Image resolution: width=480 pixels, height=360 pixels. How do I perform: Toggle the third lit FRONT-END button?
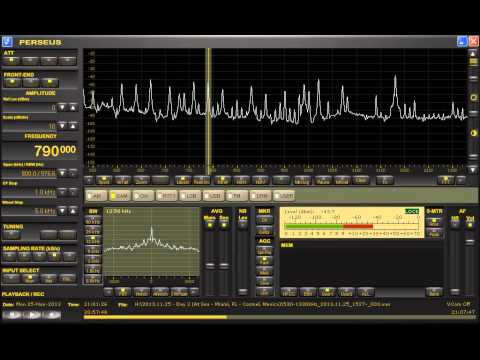click(50, 82)
